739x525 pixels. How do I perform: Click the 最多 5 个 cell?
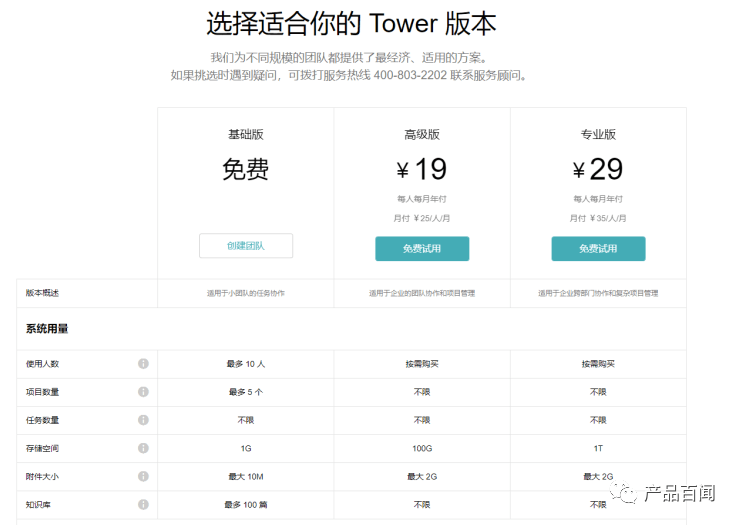pos(246,392)
